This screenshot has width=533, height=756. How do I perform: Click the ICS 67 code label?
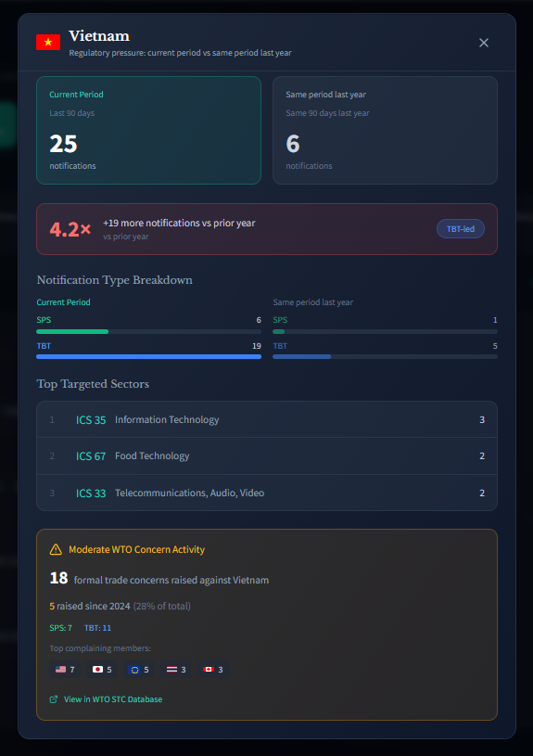coord(91,456)
